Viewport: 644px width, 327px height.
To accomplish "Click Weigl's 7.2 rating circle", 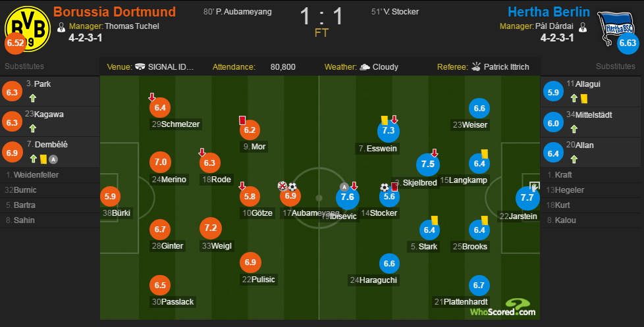I will pyautogui.click(x=211, y=228).
